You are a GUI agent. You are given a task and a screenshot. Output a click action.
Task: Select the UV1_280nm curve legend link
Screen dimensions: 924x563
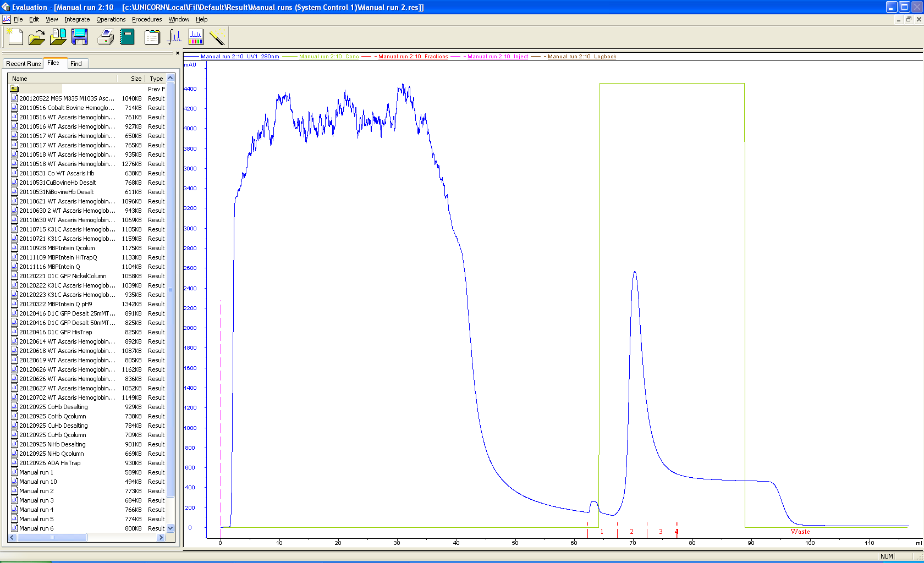coord(240,57)
